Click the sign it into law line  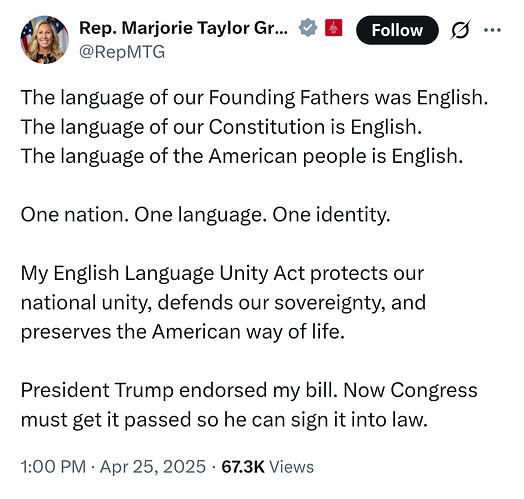[x=224, y=420]
